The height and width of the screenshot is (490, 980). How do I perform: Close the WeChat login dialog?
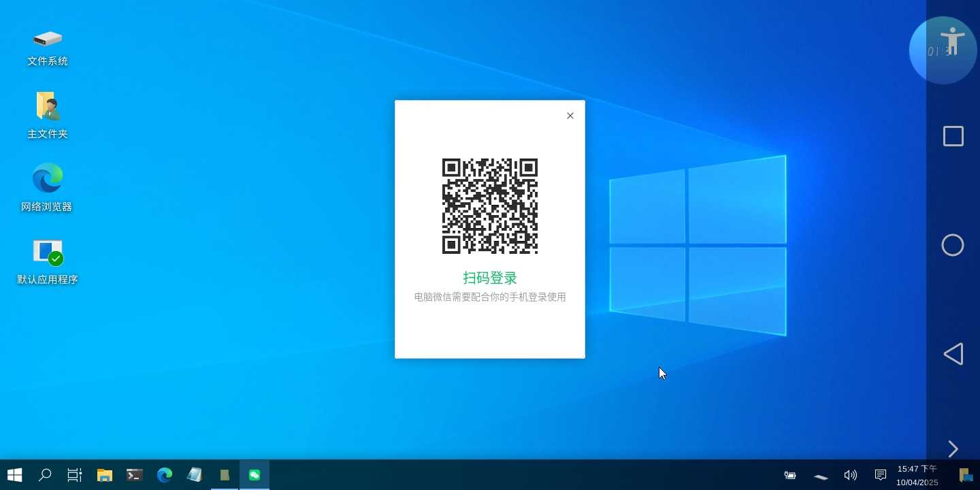pyautogui.click(x=570, y=116)
